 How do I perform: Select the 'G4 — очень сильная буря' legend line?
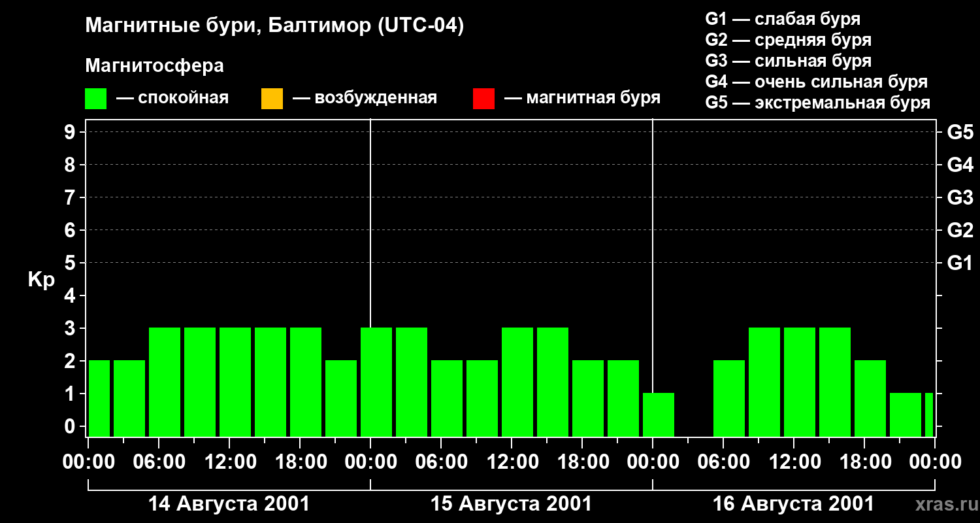[817, 82]
